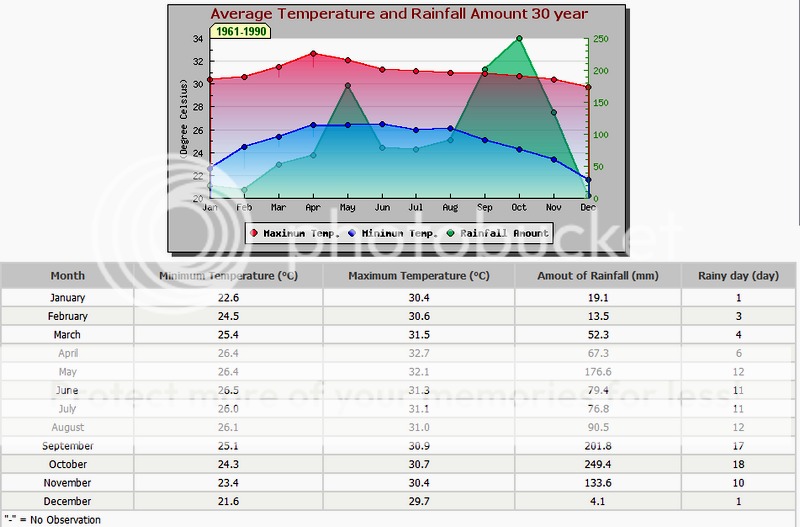This screenshot has width=800, height=527.
Task: Click the green Rainfall Amount legend marker
Action: pyautogui.click(x=449, y=233)
